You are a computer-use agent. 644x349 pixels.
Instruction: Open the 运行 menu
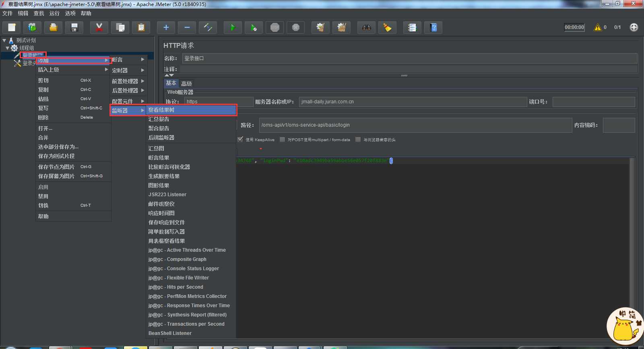[55, 13]
